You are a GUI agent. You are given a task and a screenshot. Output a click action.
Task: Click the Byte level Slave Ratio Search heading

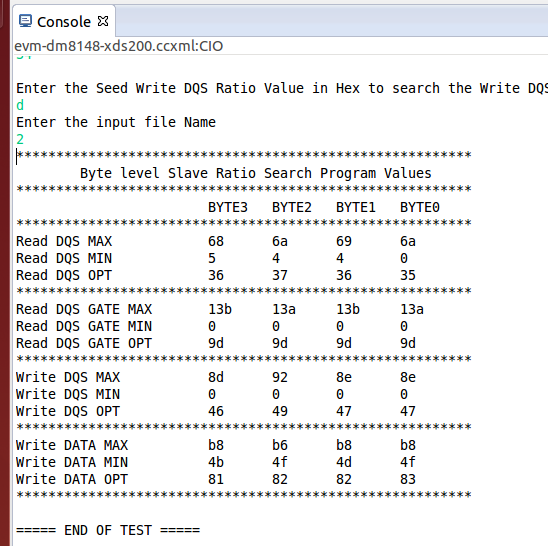click(255, 173)
